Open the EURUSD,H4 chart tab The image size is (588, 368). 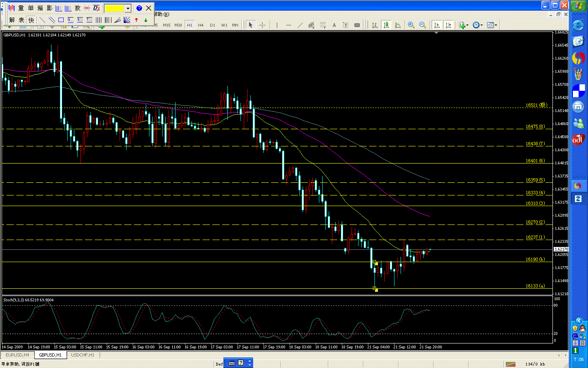pos(18,355)
